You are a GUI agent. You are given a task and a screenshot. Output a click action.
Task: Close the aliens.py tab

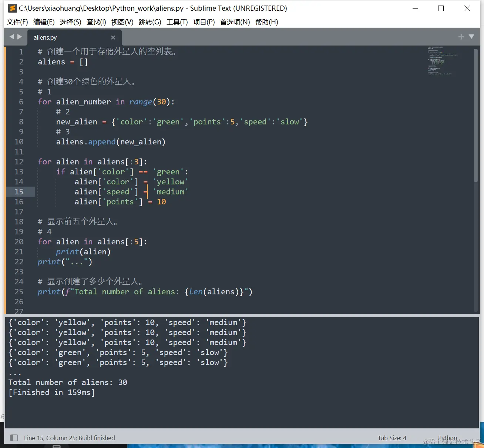coord(113,37)
